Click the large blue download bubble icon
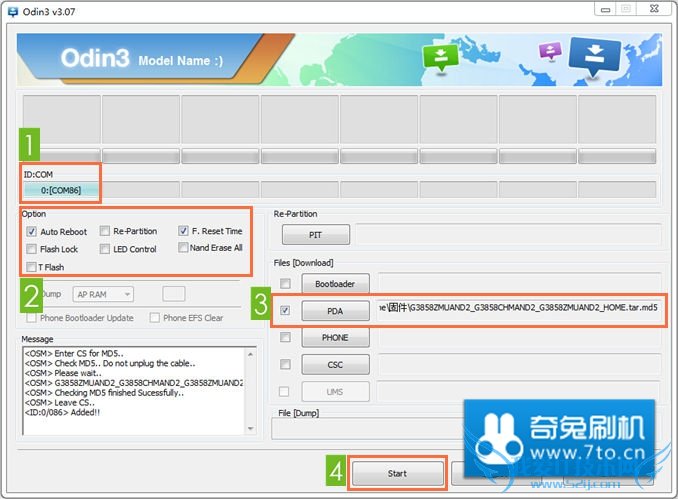Viewport: 678px width, 499px height. [x=595, y=57]
